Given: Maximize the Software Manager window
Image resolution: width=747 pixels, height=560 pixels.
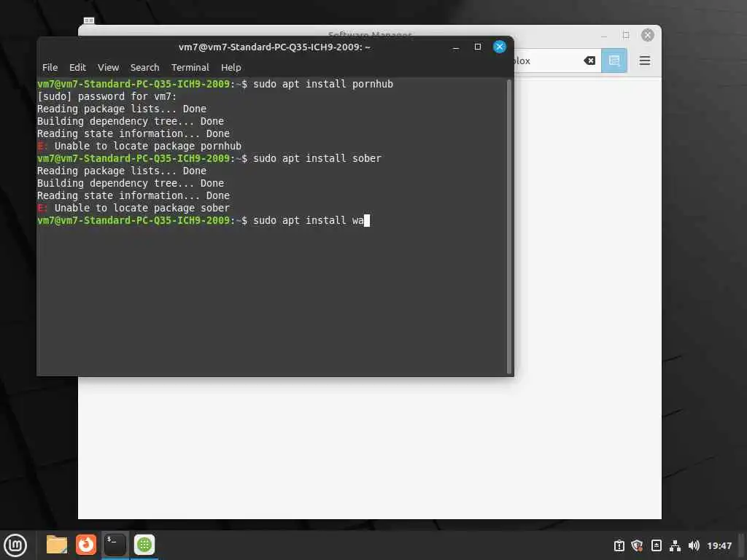Looking at the screenshot, I should click(626, 35).
